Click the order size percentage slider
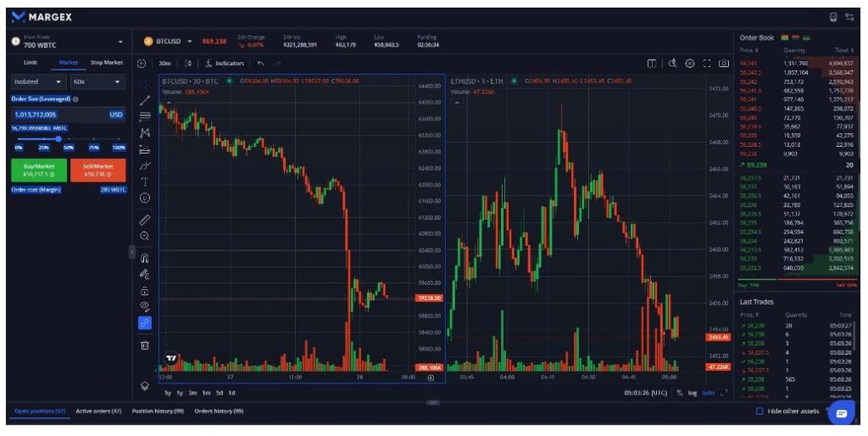Viewport: 868px width, 436px height. point(69,139)
